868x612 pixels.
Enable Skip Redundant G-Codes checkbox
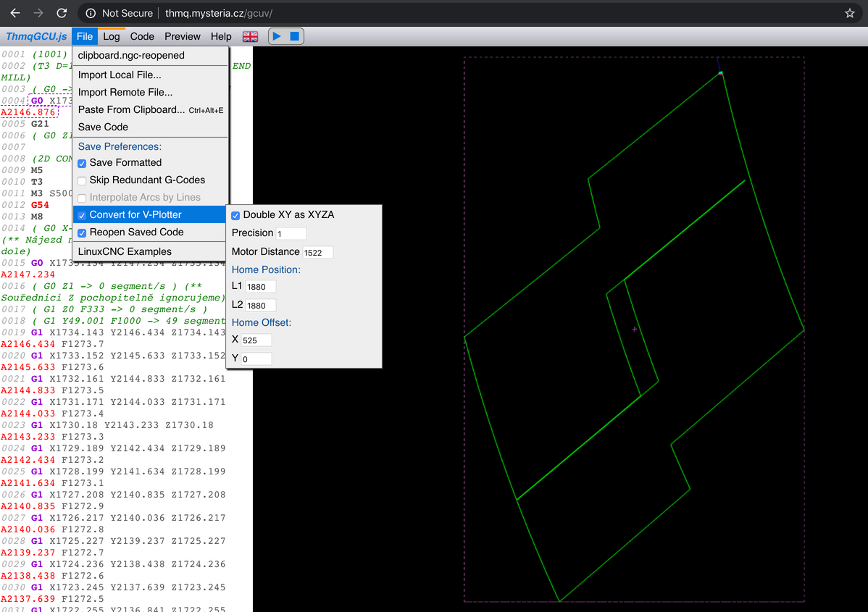point(82,180)
